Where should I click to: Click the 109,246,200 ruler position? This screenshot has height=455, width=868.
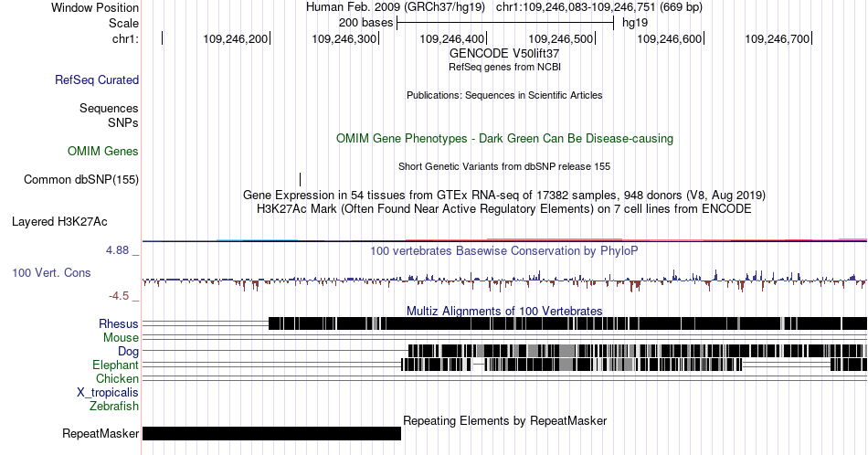click(235, 38)
